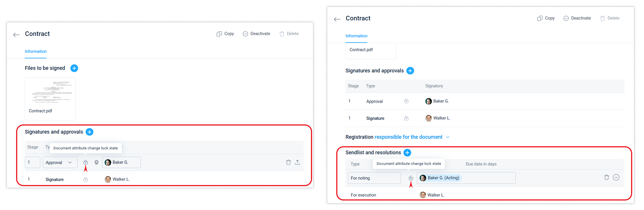Open the Approval type dropdown
Image resolution: width=644 pixels, height=210 pixels.
pyautogui.click(x=60, y=162)
